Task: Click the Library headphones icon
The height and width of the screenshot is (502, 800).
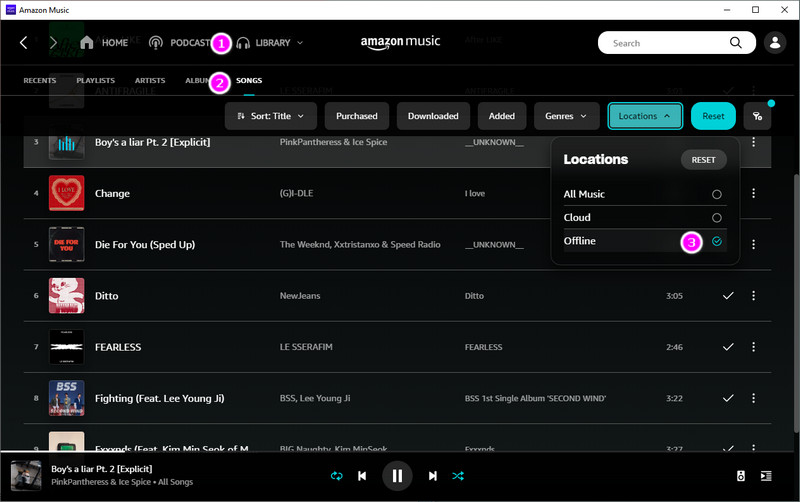Action: coord(243,43)
